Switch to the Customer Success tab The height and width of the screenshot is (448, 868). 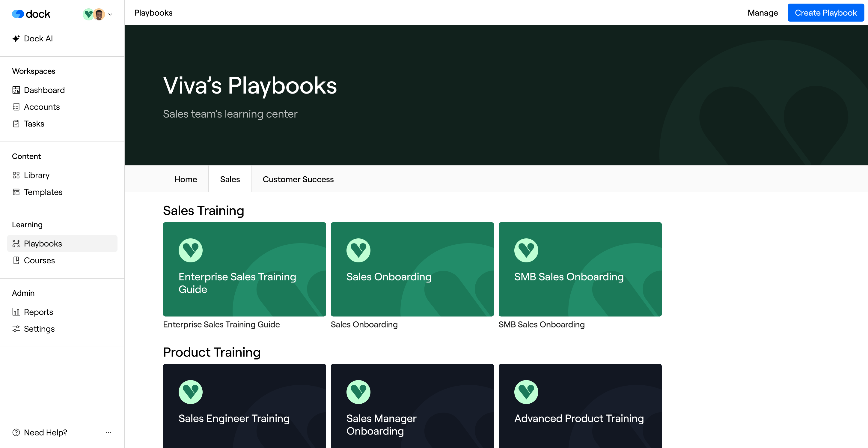(x=298, y=179)
